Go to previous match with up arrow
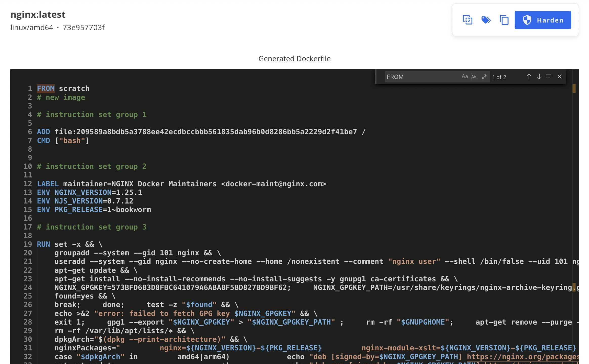 click(529, 77)
